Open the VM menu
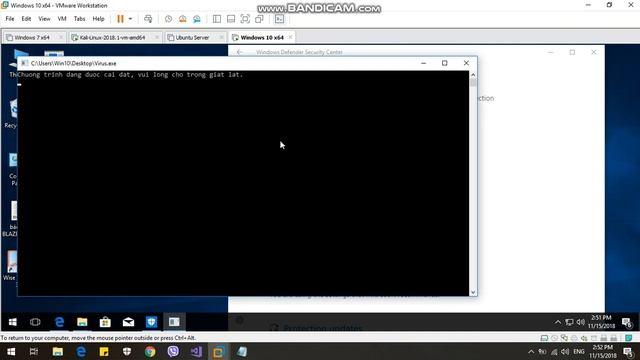Screen dimensions: 640x360 (x=62, y=19)
